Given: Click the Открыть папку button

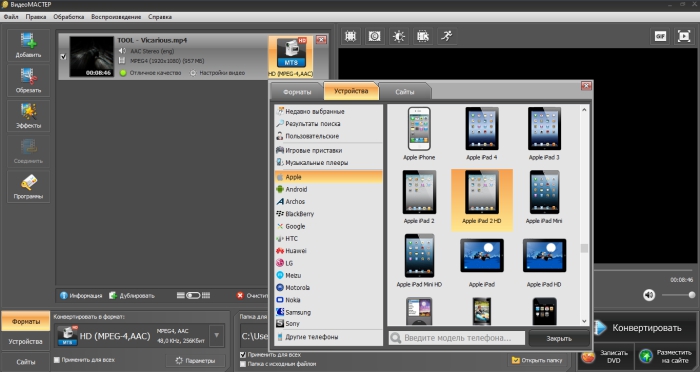Looking at the screenshot, I should point(536,360).
